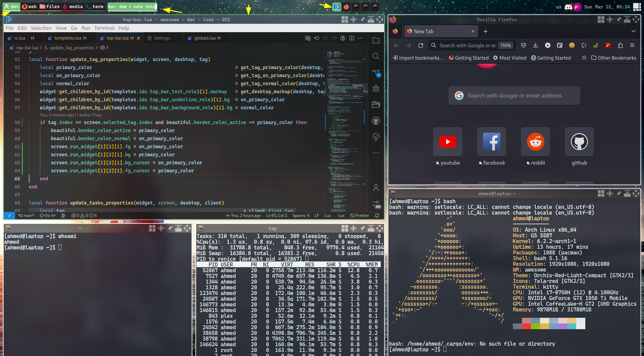644x356 pixels.
Task: Toggle ontop on Firefox titlebar
Action: 627,19
